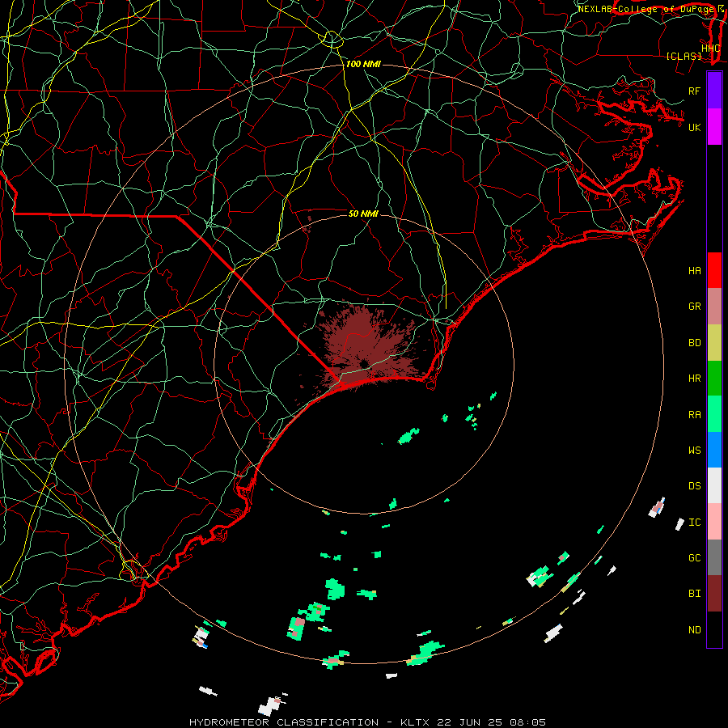Click the BI brown legend swatch
This screenshot has width=728, height=728.
click(714, 594)
